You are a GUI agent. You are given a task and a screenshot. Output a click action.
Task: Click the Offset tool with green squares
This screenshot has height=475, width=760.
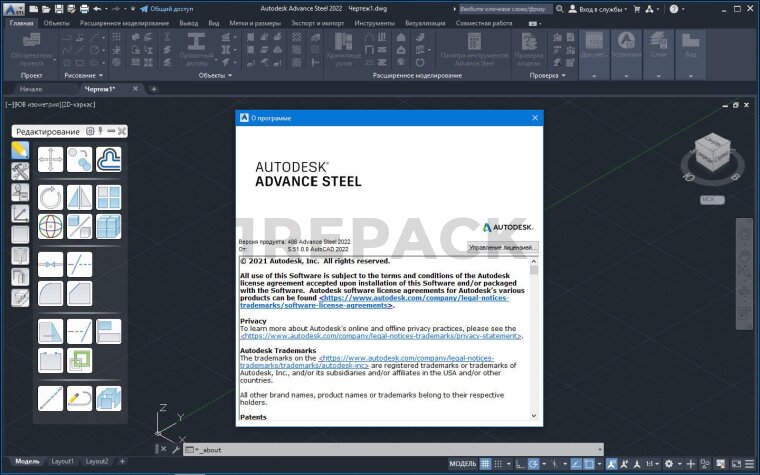coord(79,361)
